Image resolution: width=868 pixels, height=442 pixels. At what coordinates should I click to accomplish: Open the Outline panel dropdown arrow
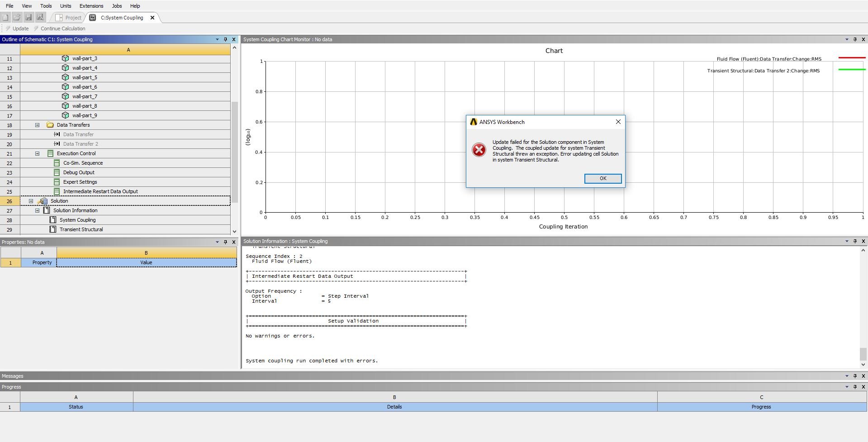point(217,39)
